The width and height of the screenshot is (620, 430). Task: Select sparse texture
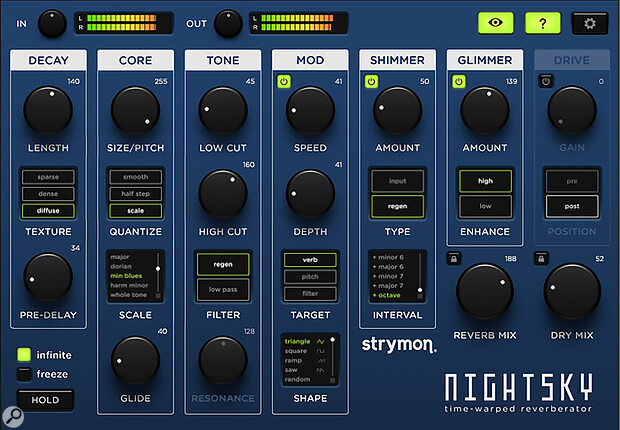pos(48,177)
